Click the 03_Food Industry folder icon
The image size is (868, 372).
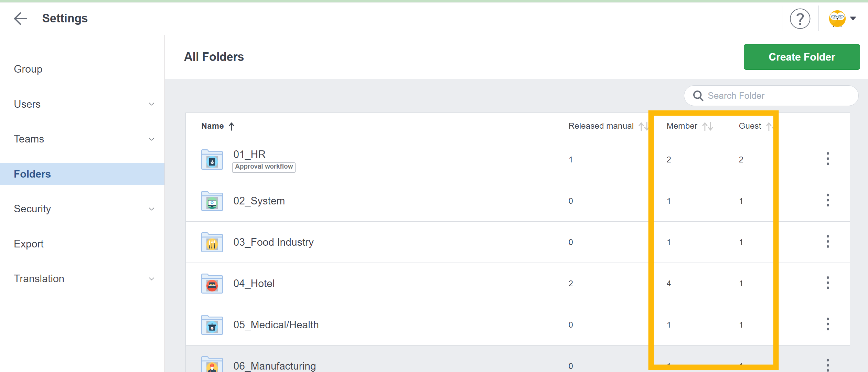click(x=212, y=242)
